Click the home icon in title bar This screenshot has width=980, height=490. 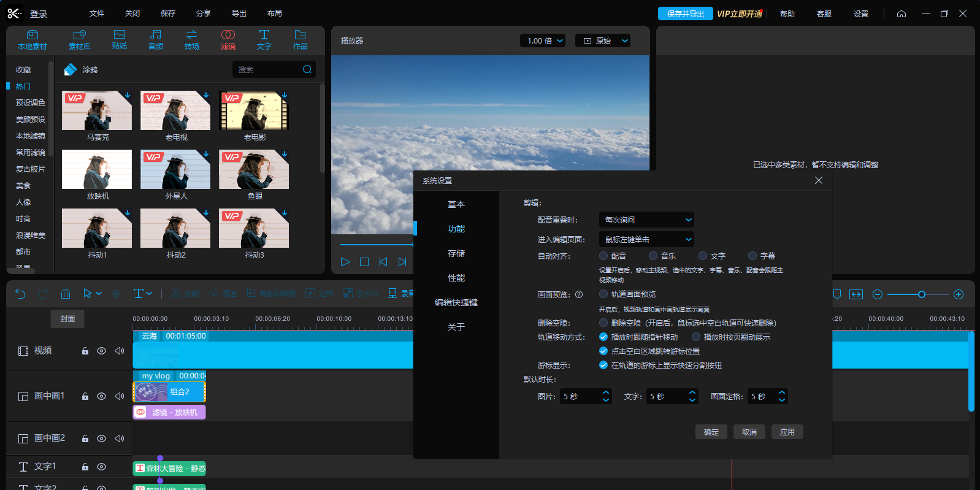pyautogui.click(x=902, y=13)
